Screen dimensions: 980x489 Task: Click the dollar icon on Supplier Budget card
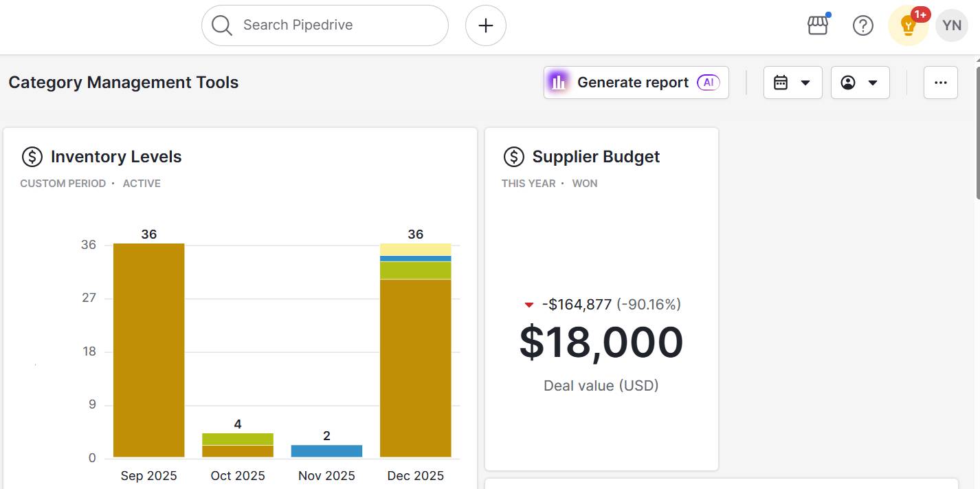[x=513, y=156]
